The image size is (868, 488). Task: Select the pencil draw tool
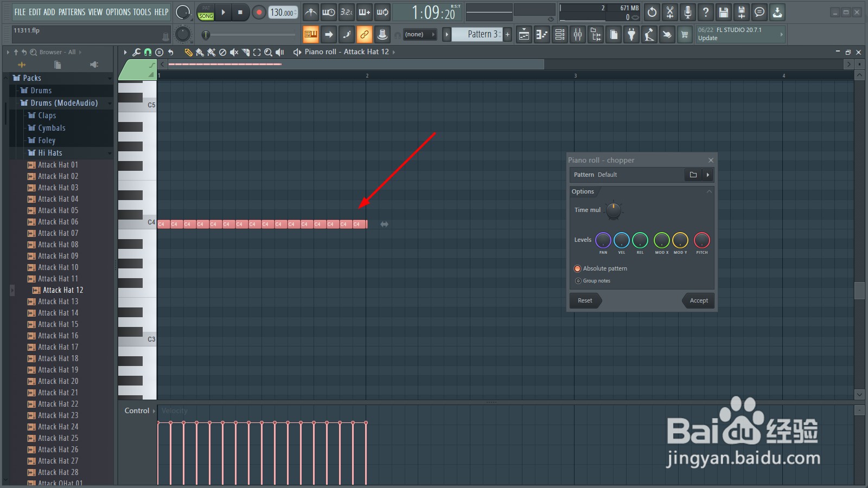coord(188,52)
